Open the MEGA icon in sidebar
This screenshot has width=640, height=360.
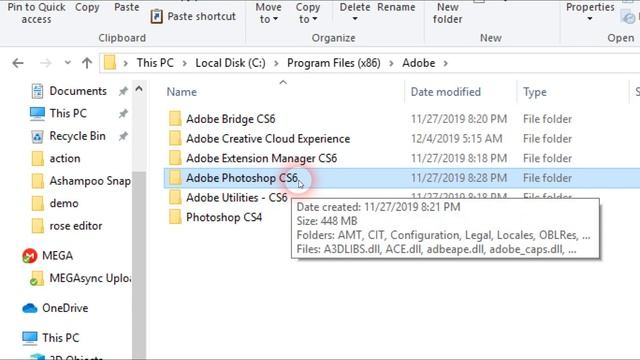click(x=29, y=256)
